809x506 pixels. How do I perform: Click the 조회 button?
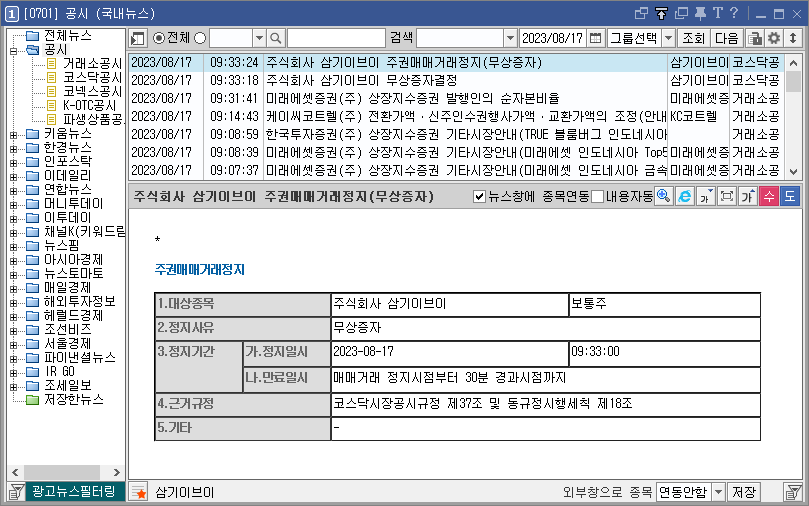coord(693,38)
